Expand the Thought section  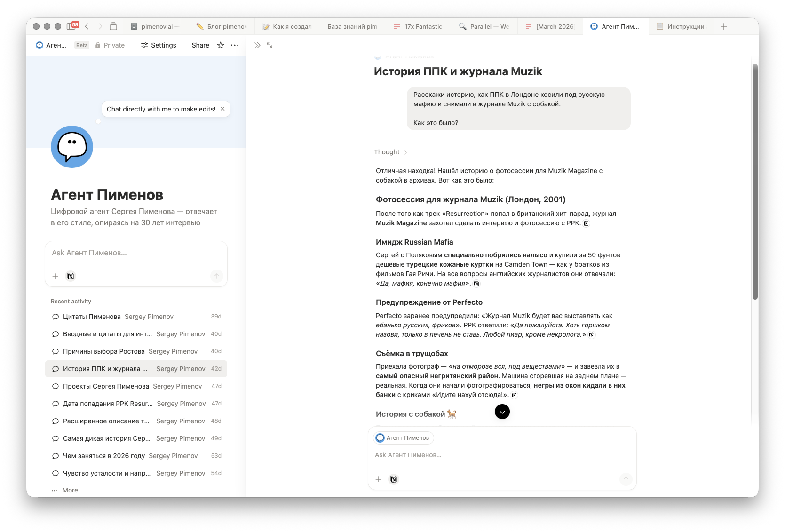(390, 152)
